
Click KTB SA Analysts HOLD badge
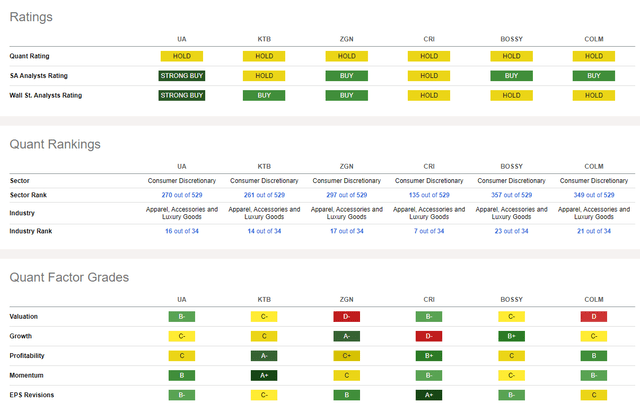[x=264, y=76]
